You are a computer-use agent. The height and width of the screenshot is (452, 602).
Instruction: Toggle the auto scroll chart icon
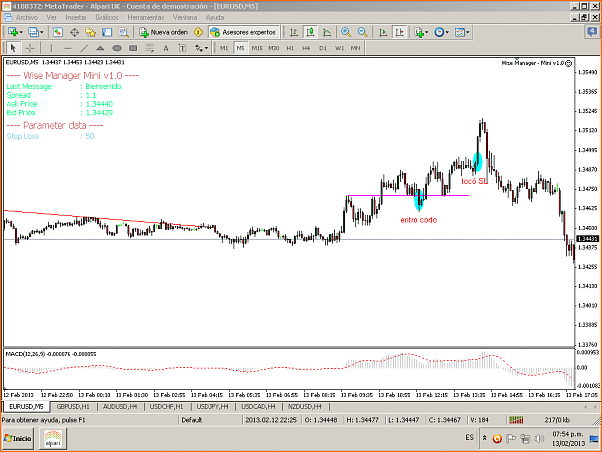point(383,32)
